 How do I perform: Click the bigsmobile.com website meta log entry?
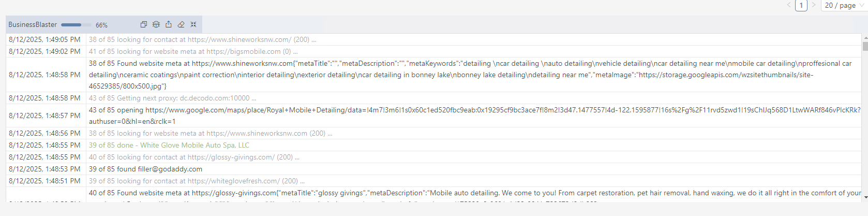193,51
